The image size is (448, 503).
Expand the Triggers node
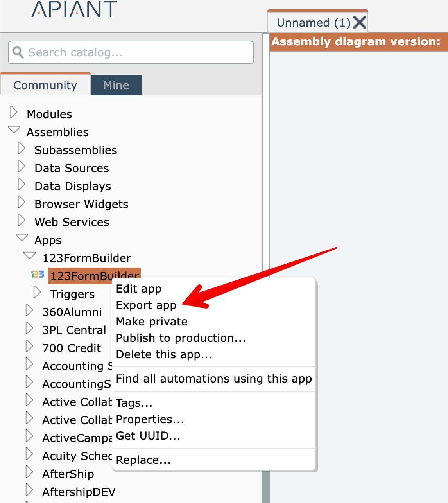(x=37, y=292)
